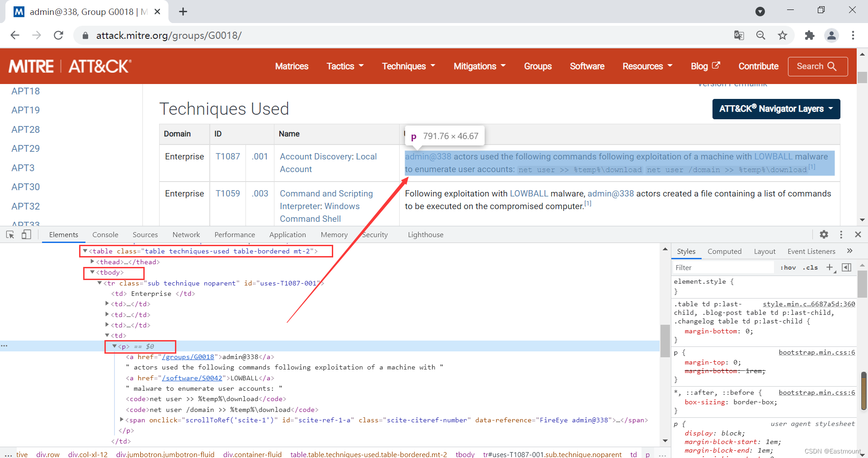The image size is (868, 458).
Task: Switch to the Application tab
Action: (x=288, y=234)
